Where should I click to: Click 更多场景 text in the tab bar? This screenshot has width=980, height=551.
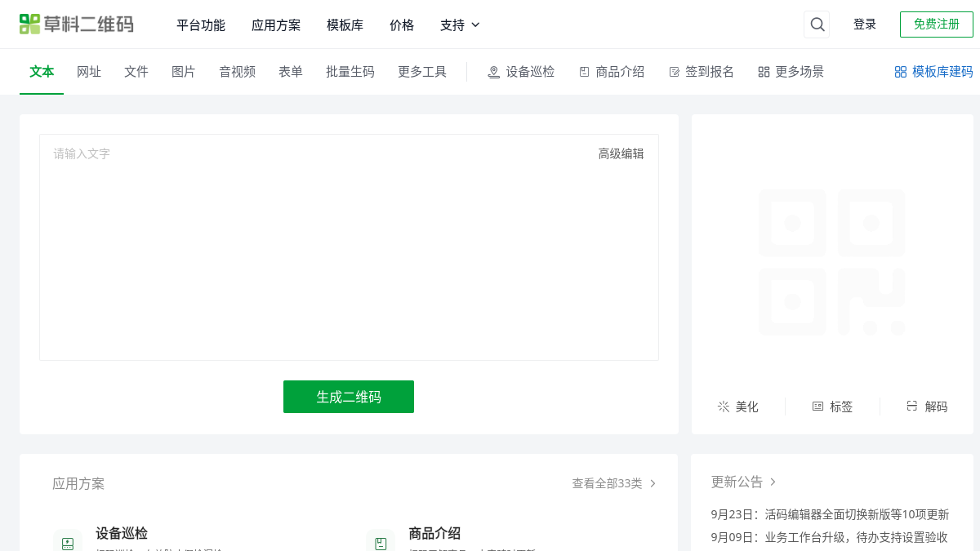[x=800, y=72]
